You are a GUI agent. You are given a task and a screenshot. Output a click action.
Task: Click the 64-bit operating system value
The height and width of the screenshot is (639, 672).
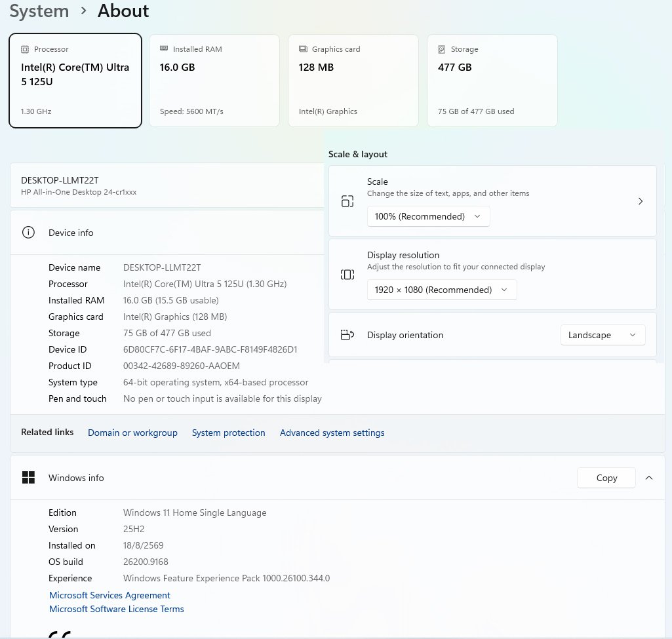coord(216,382)
